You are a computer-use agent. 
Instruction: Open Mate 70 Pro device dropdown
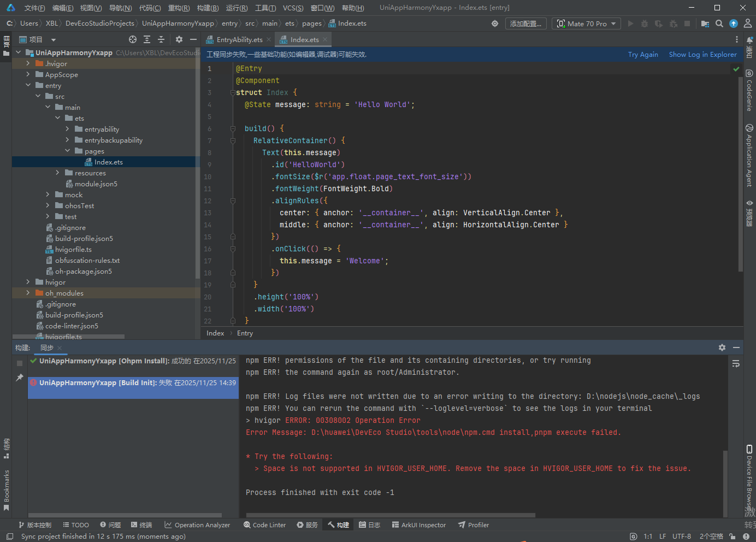click(x=587, y=23)
